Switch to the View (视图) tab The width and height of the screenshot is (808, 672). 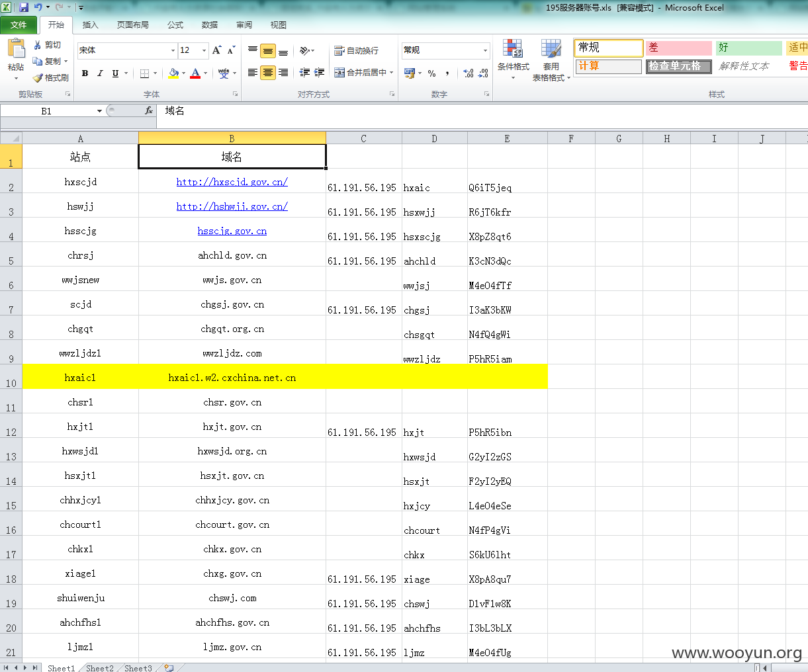[x=279, y=24]
